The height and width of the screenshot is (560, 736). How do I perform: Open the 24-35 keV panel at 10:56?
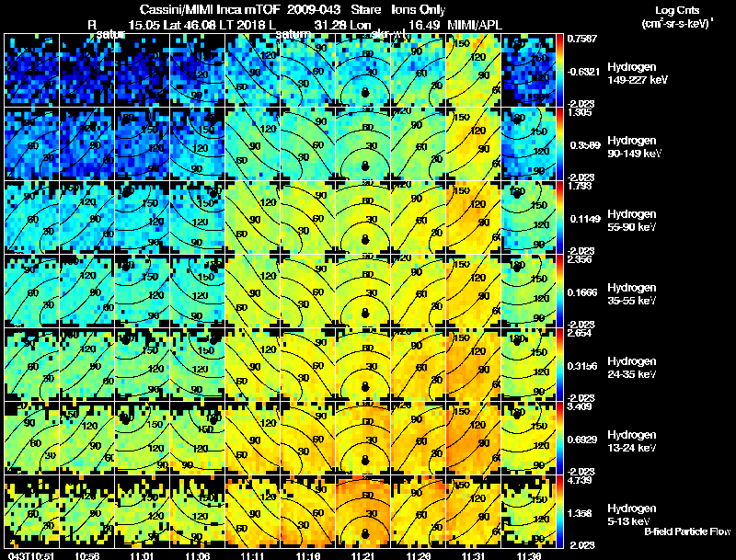[x=86, y=364]
